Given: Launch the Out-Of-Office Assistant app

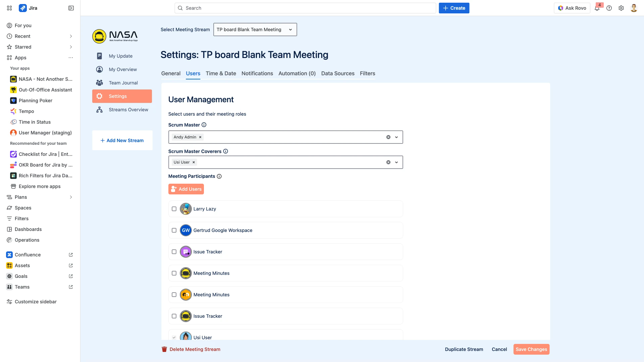Looking at the screenshot, I should tap(45, 90).
